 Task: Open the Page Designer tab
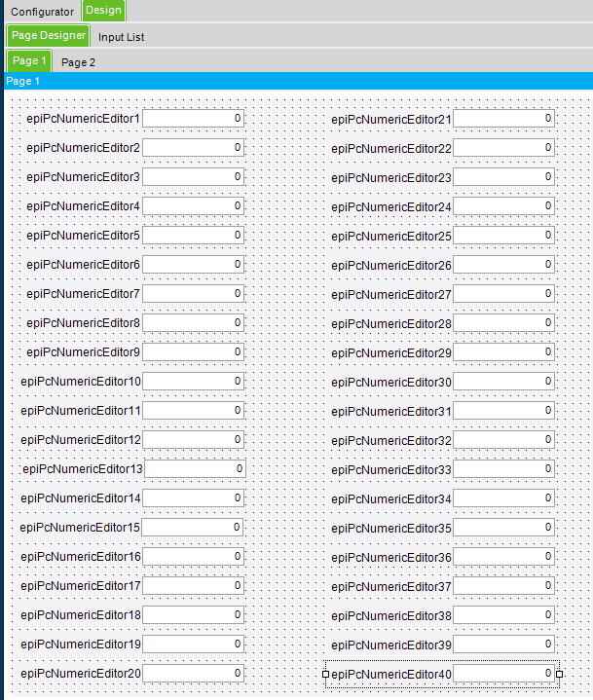(49, 36)
